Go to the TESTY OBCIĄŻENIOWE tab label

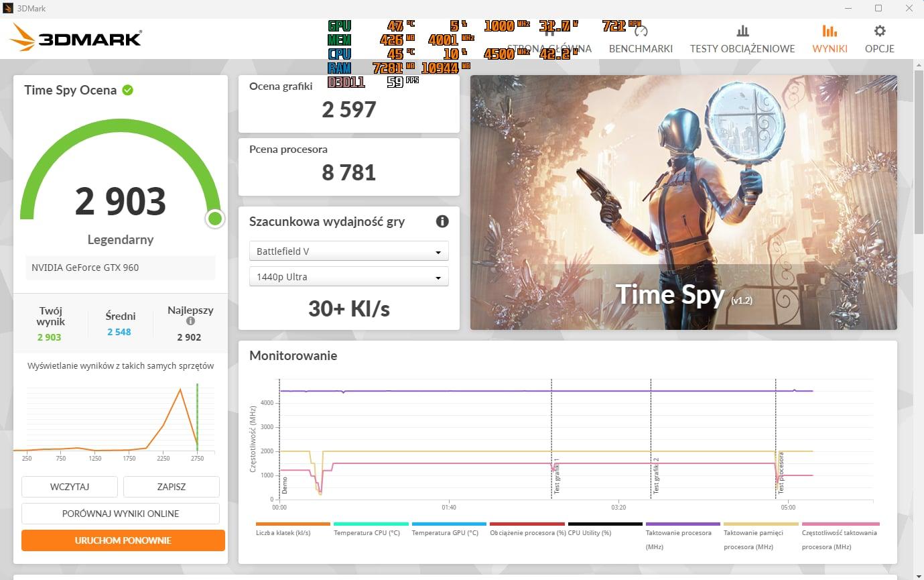click(742, 48)
